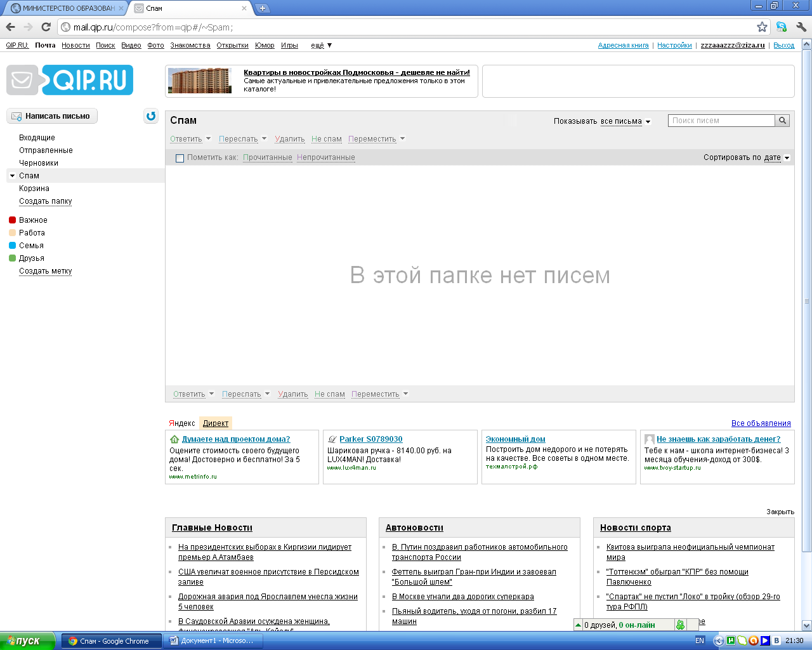
Task: Click the Создать папку link
Action: point(46,201)
